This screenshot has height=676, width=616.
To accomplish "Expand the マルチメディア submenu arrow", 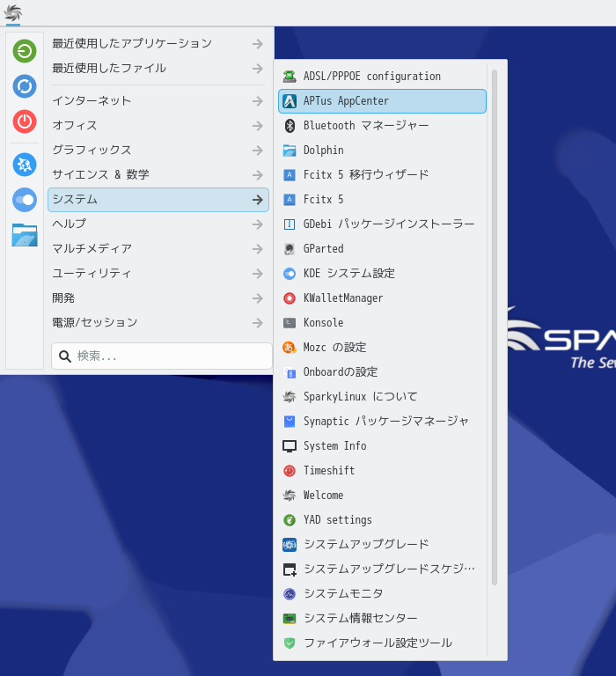I will 257,249.
